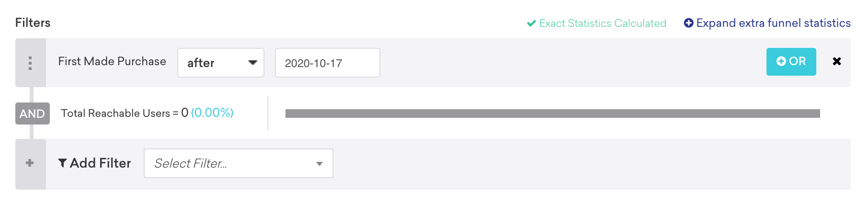Click the plus circle icon before Expand statistics

(x=688, y=23)
